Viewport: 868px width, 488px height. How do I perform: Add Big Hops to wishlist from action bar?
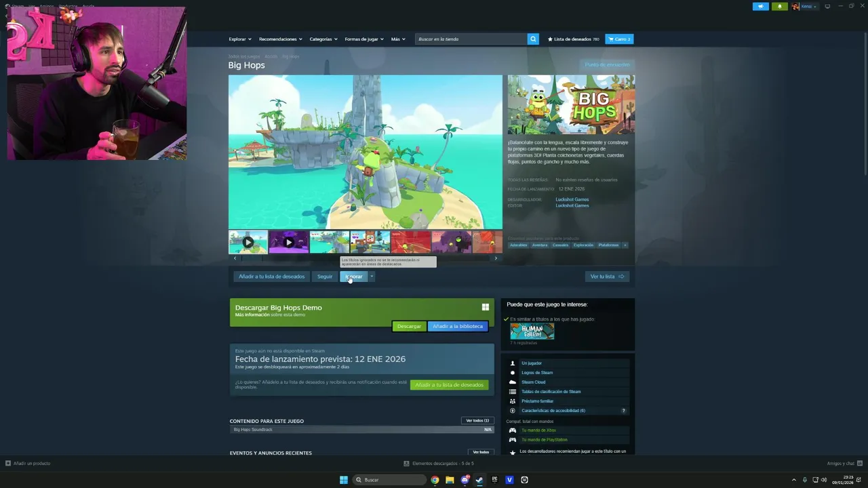pyautogui.click(x=271, y=277)
